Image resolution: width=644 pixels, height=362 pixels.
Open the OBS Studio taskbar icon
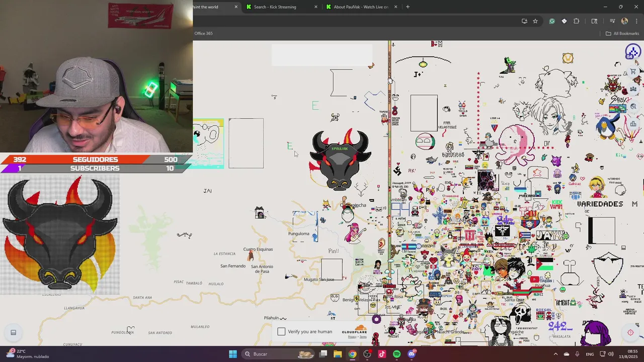(x=367, y=354)
